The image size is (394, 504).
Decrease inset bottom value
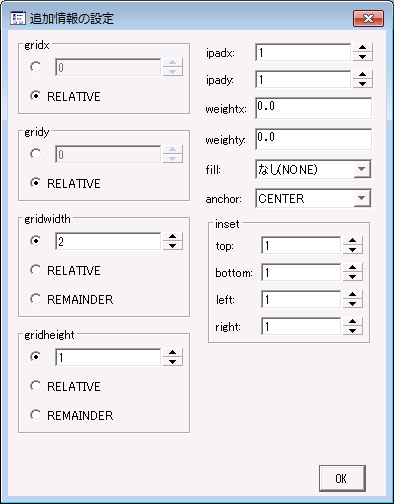click(352, 277)
